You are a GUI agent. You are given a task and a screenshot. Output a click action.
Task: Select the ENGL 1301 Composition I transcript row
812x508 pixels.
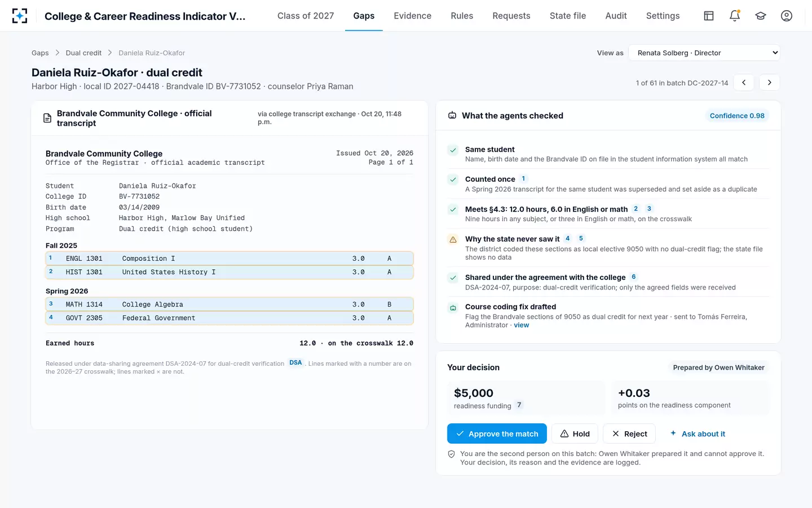click(230, 259)
